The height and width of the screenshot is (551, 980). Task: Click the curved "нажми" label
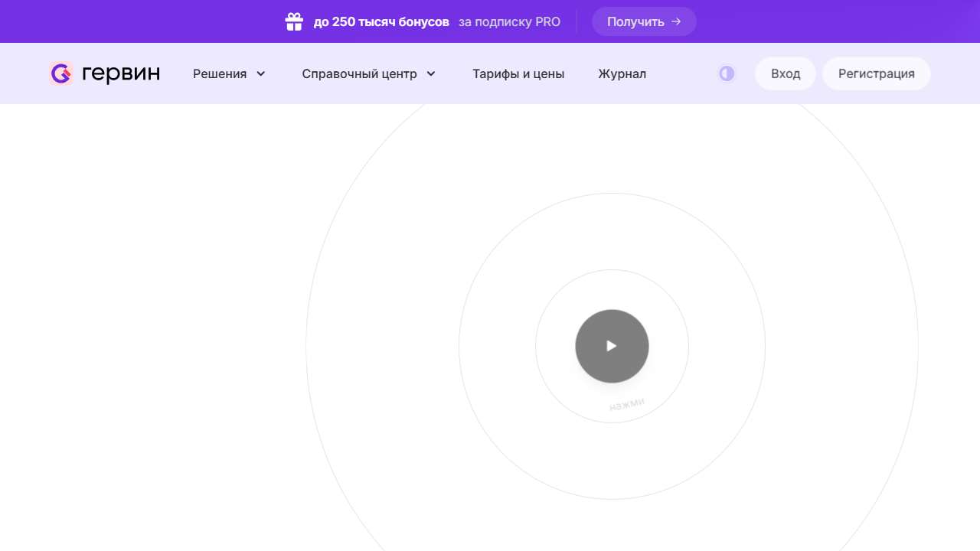click(x=627, y=404)
